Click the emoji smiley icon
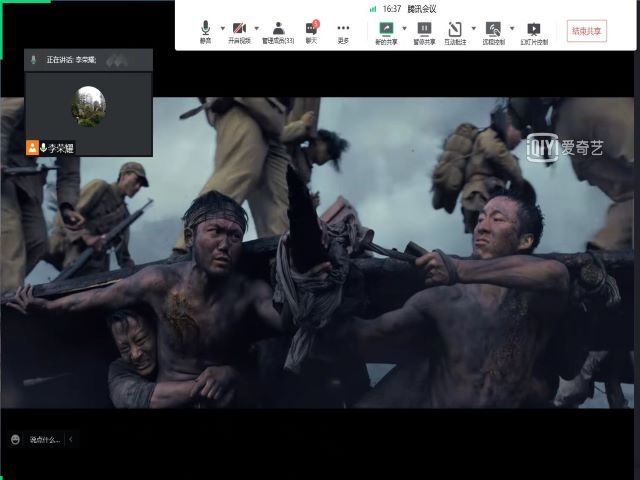Image resolution: width=640 pixels, height=480 pixels. (x=15, y=439)
